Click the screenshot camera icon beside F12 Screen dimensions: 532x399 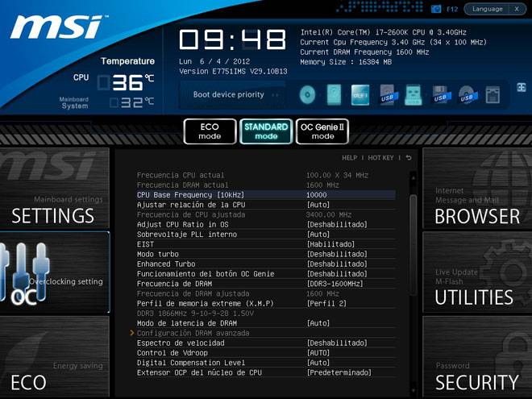click(436, 9)
